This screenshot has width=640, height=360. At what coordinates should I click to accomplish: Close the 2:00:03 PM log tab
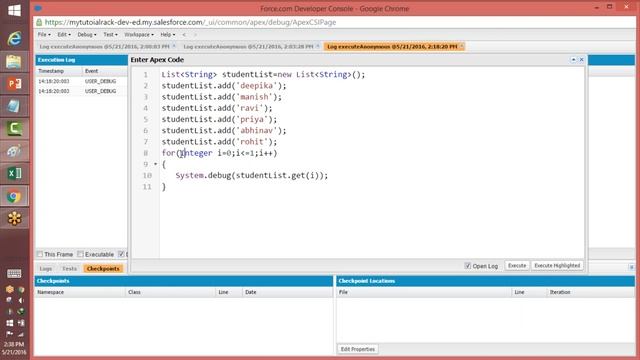click(x=174, y=47)
